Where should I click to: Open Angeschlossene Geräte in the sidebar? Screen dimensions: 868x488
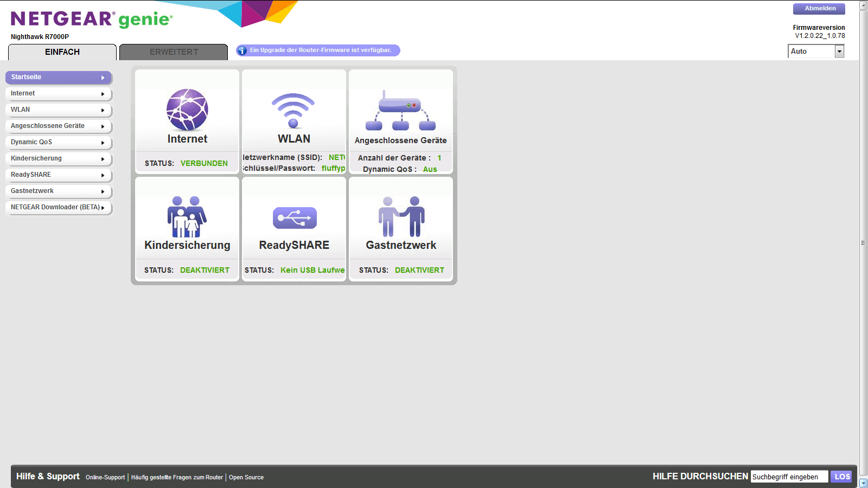59,126
